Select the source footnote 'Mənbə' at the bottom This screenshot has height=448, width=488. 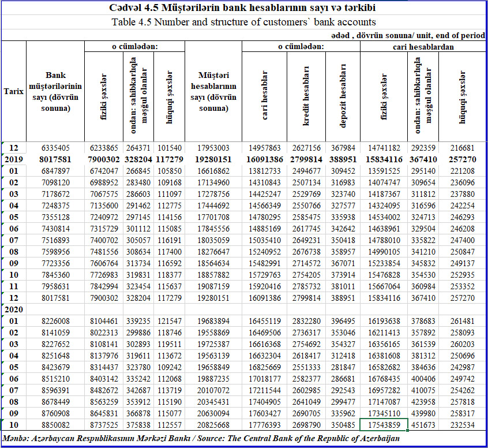[x=202, y=438]
